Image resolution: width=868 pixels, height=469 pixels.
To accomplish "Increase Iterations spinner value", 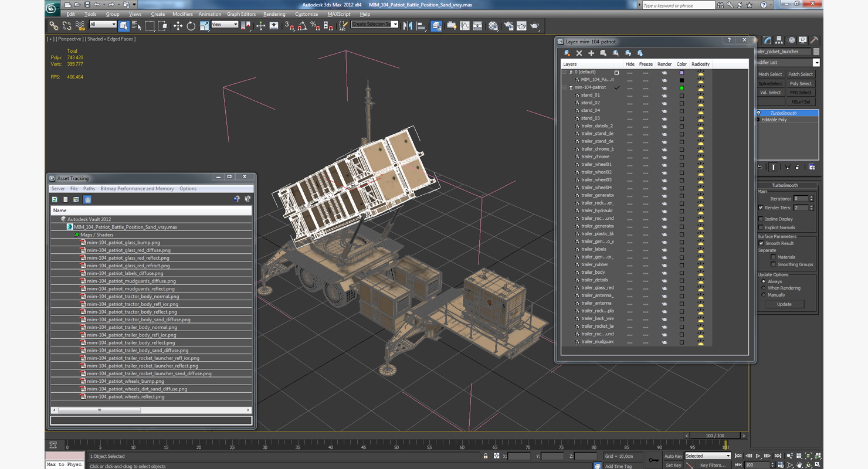I will [x=812, y=198].
